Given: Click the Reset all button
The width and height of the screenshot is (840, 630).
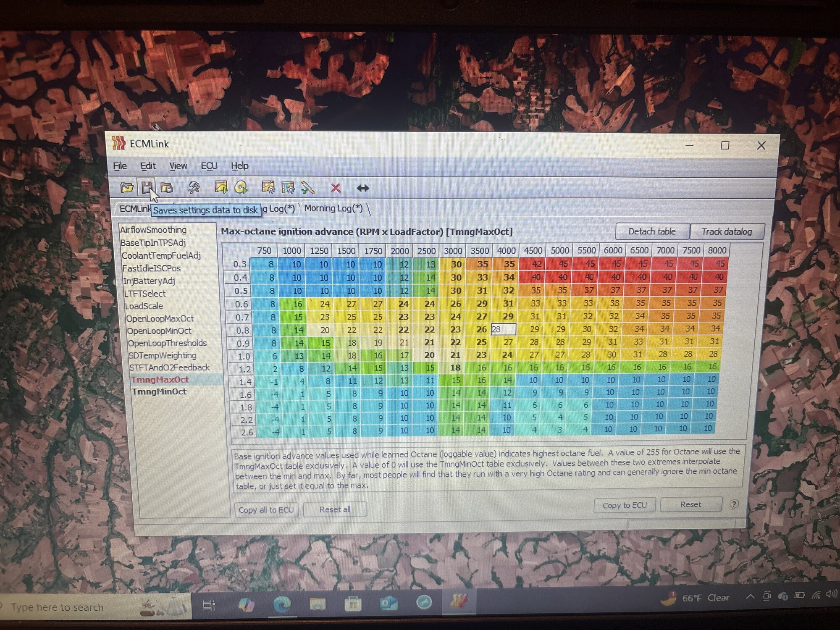Looking at the screenshot, I should coord(335,509).
